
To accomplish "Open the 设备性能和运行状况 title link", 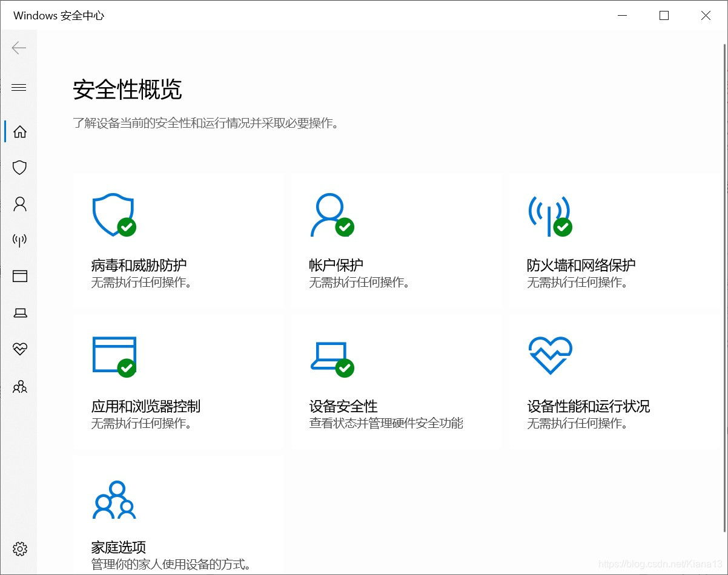I will 588,406.
